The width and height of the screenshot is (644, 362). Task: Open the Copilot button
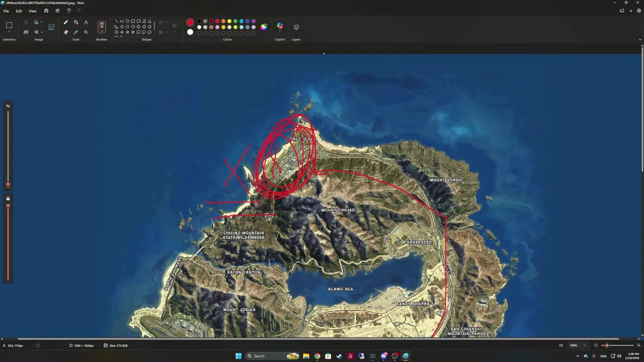coord(280,26)
